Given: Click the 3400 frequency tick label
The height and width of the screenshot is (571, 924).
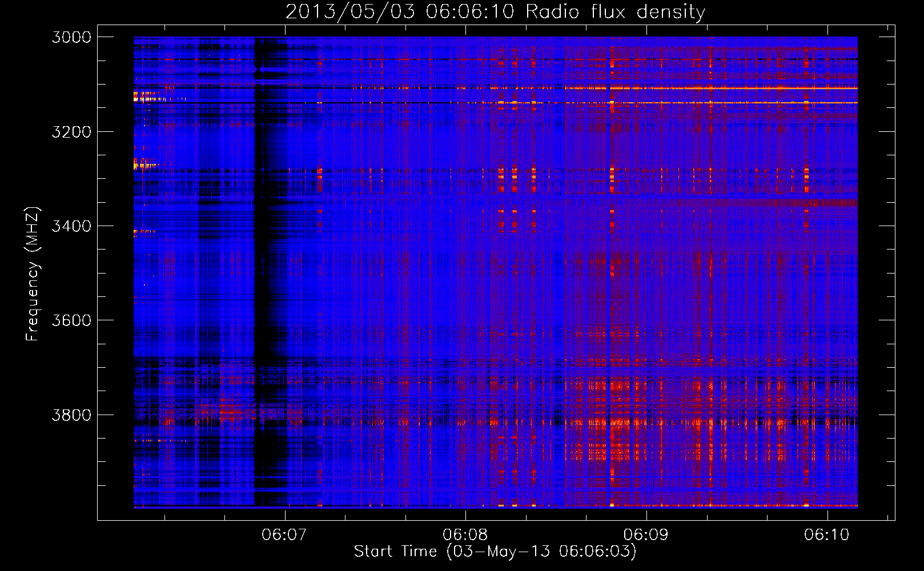Looking at the screenshot, I should 71,226.
